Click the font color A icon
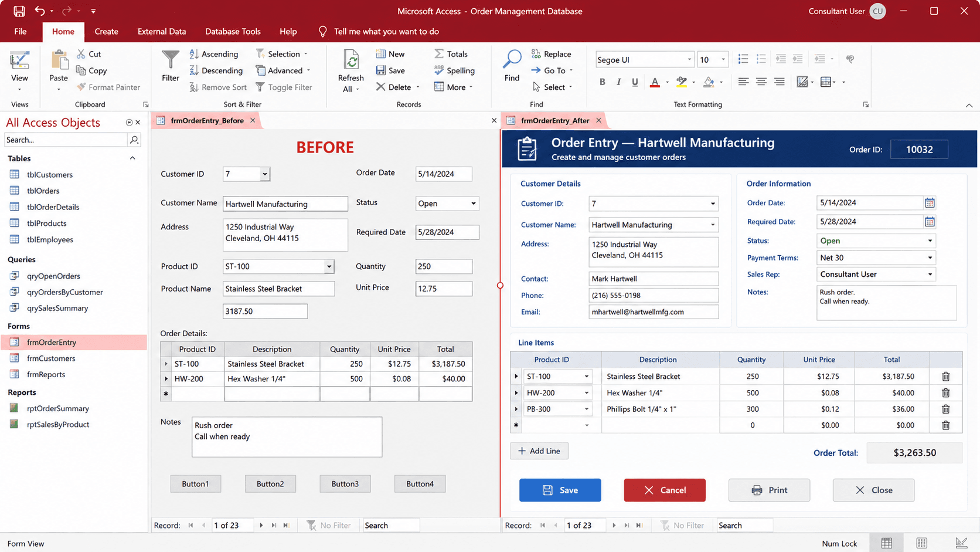The width and height of the screenshot is (980, 552). click(x=655, y=82)
